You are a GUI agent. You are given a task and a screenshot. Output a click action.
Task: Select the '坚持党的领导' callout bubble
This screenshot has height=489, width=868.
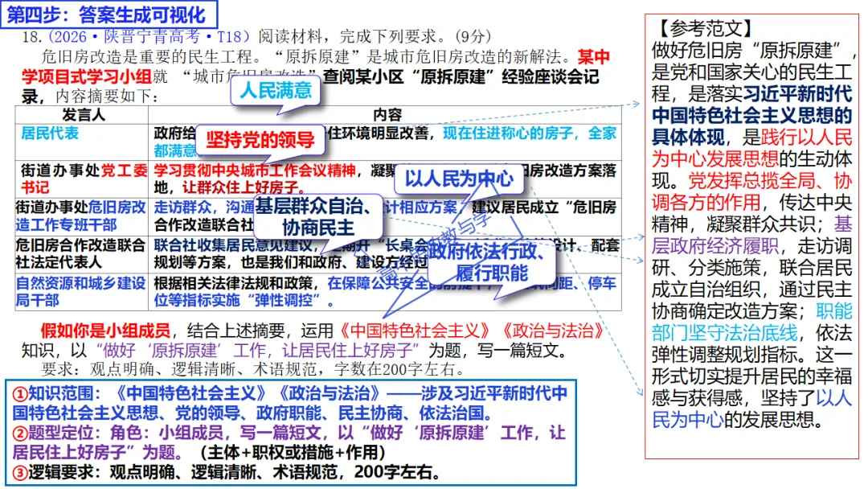click(260, 140)
